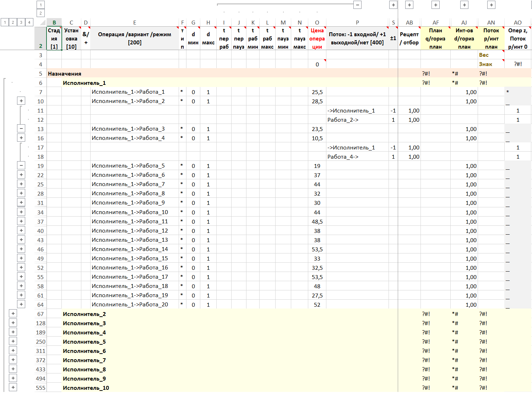Collapse column group using minus above column P
This screenshot has width=532, height=393.
coord(358,5)
